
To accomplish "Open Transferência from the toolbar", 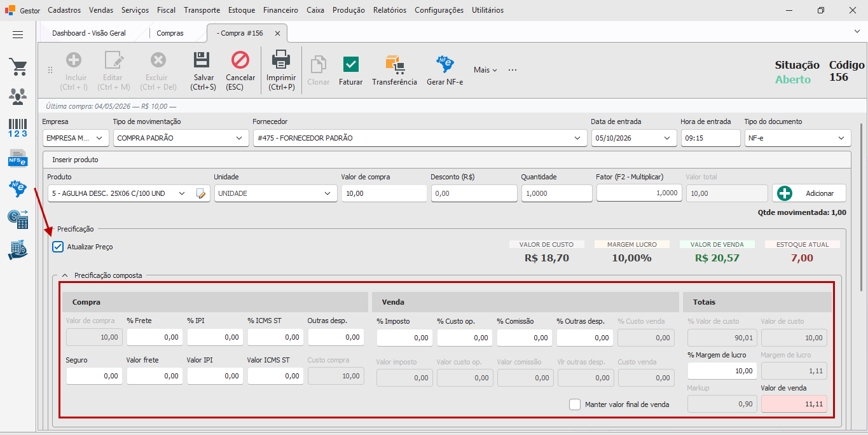I will 394,71.
